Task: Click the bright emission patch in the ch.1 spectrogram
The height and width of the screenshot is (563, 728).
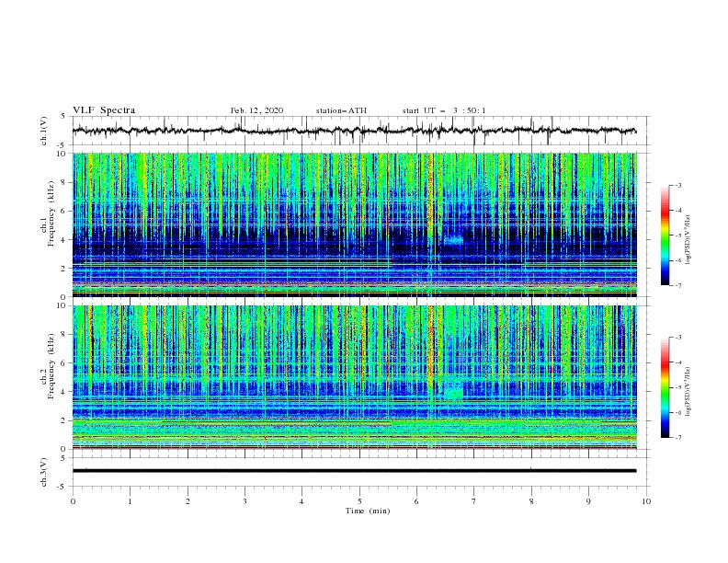Action: click(454, 241)
